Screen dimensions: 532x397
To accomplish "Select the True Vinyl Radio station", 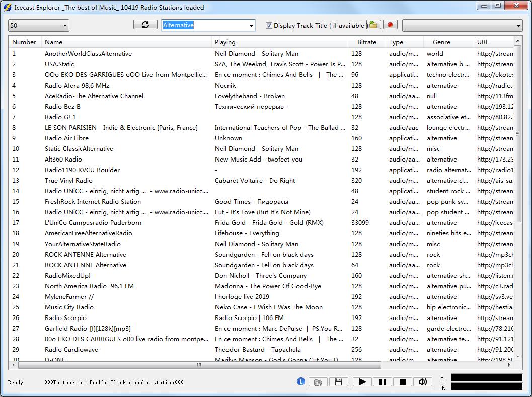I will pos(68,180).
